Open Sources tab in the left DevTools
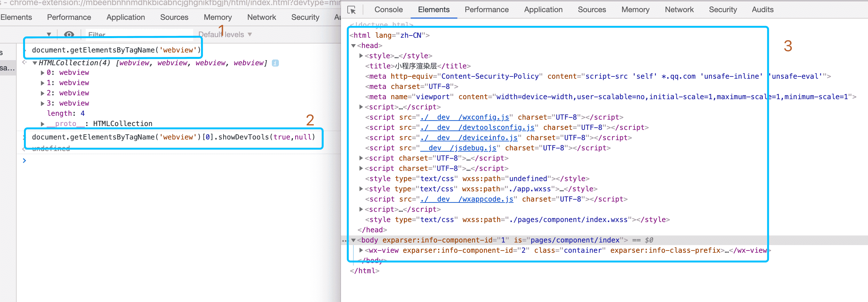Viewport: 868px width, 302px height. (x=174, y=17)
